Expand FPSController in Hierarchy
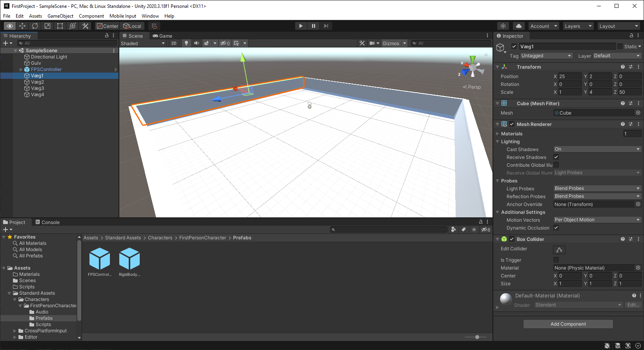This screenshot has height=350, width=644. coord(21,69)
